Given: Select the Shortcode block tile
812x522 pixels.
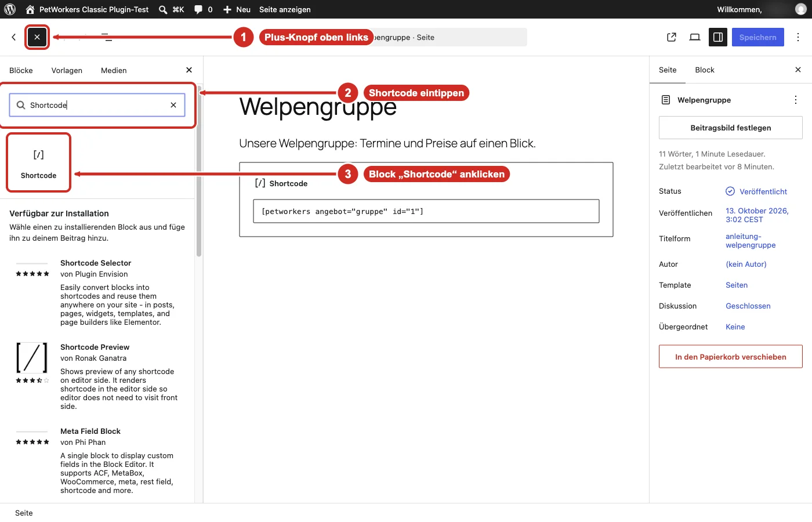Looking at the screenshot, I should click(39, 162).
